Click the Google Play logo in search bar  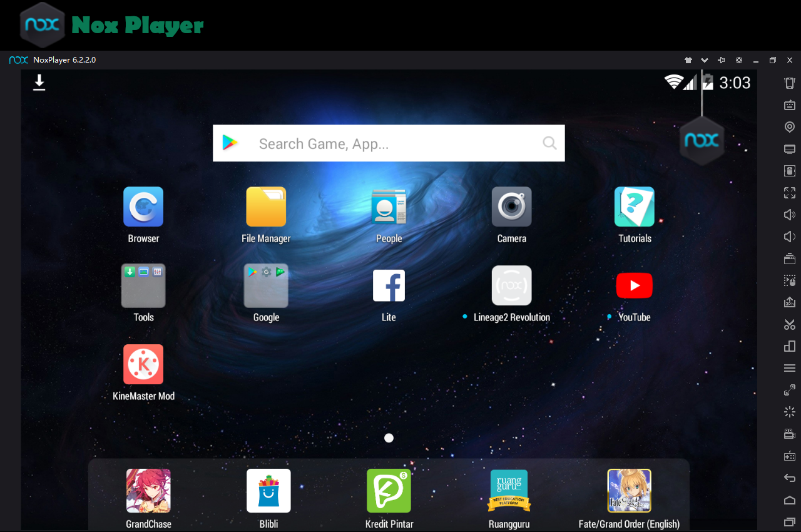pyautogui.click(x=230, y=143)
